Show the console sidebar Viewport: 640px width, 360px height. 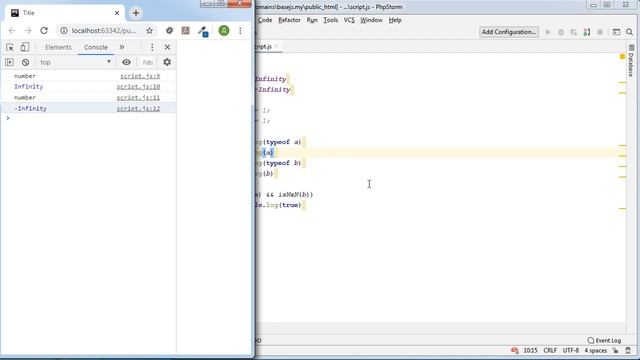[x=9, y=62]
